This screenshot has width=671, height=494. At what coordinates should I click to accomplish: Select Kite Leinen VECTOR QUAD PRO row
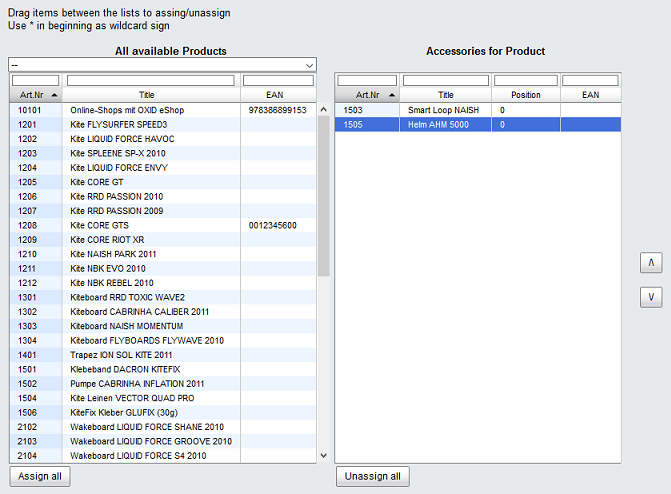point(163,398)
